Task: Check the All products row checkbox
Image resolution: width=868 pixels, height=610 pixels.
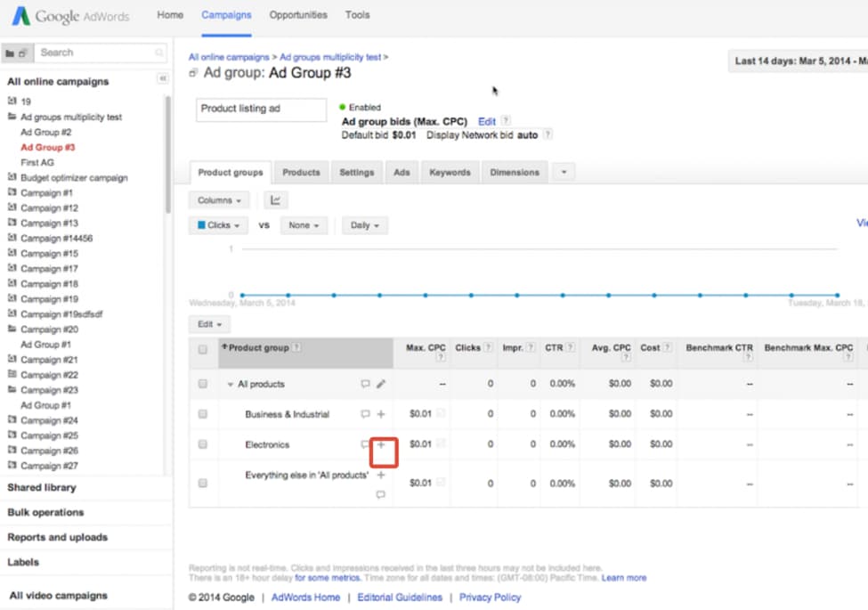Action: point(203,384)
